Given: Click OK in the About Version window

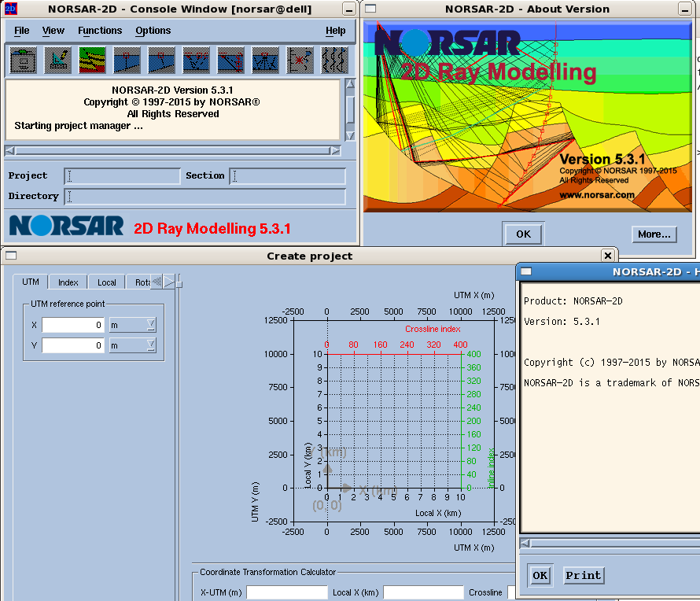Looking at the screenshot, I should click(523, 234).
